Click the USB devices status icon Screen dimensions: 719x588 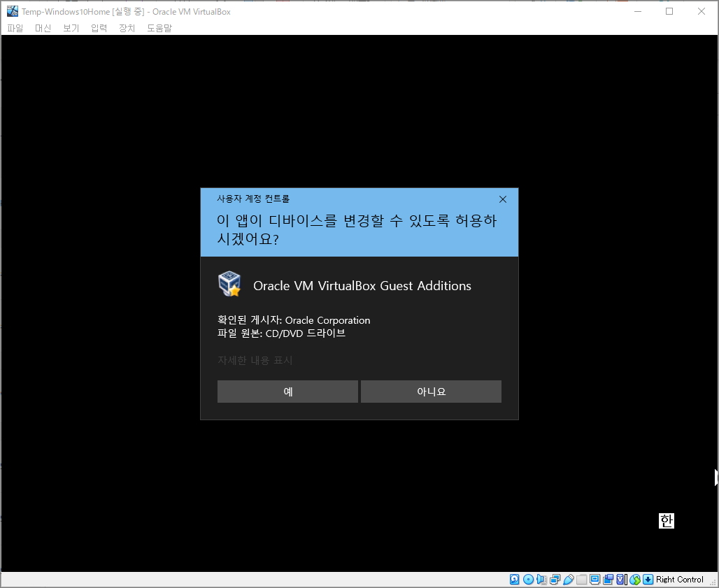(568, 580)
